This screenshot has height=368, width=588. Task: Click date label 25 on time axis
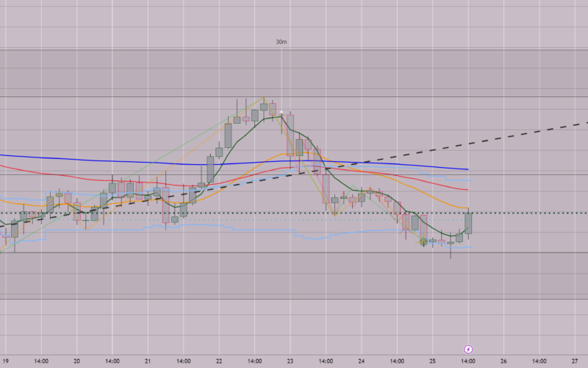tap(432, 361)
